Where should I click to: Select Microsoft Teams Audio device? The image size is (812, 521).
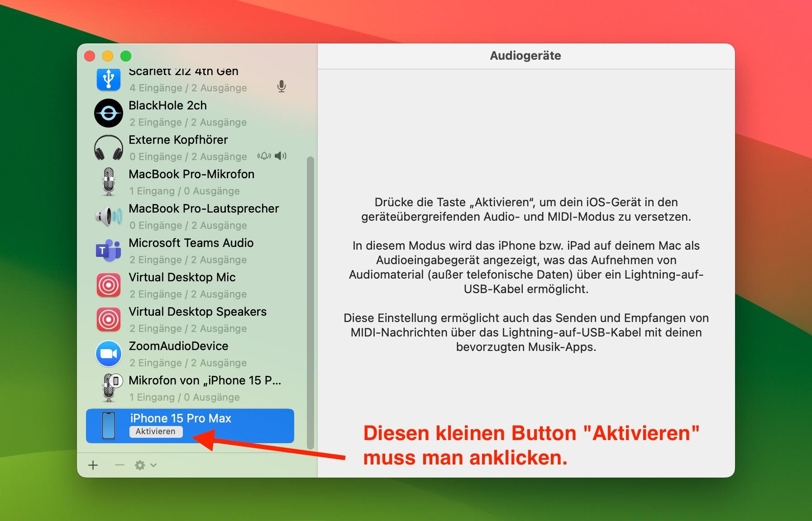pyautogui.click(x=190, y=251)
